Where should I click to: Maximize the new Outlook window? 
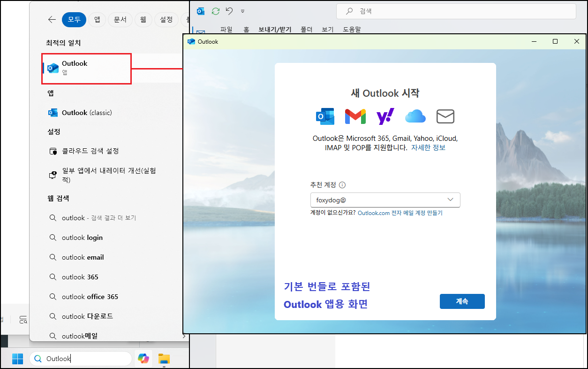[555, 41]
